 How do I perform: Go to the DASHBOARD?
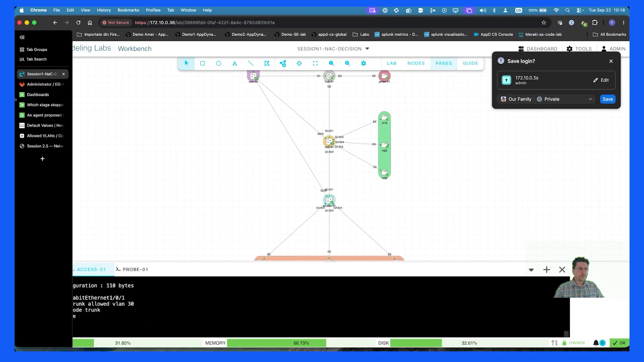tap(538, 49)
